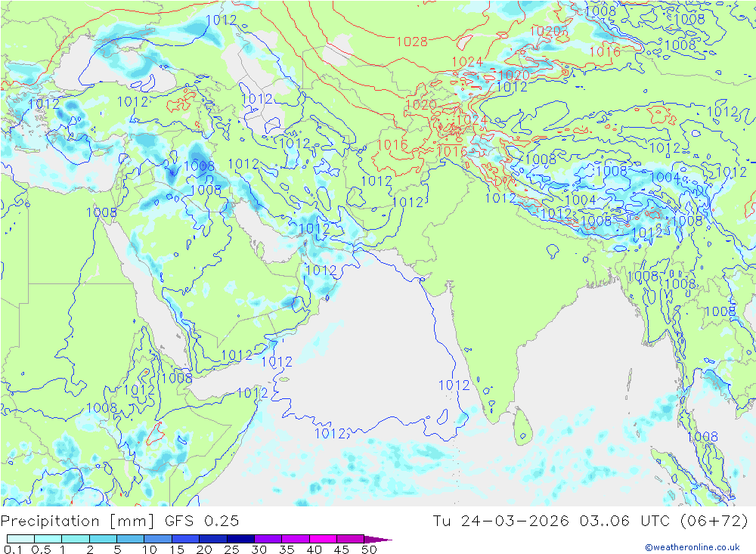
Task: Click the "03..06 UTC" time text
Action: 625,522
